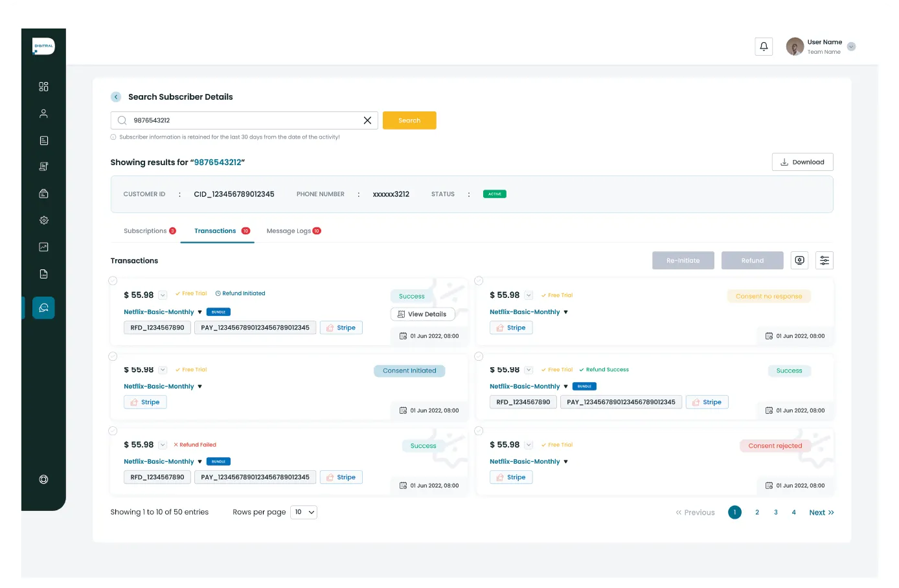Screen dimensions: 899x588
Task: Open the analytics chart icon in sidebar
Action: 43,247
